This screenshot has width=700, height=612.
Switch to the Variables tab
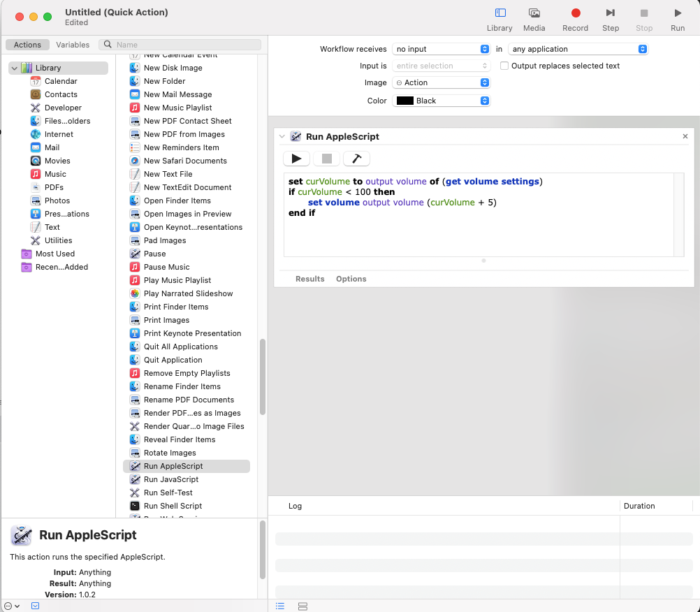coord(73,45)
